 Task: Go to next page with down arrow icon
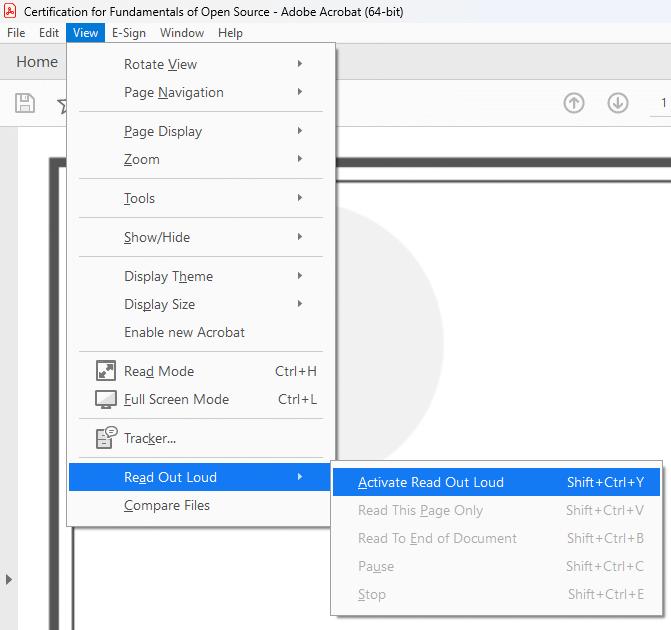[x=618, y=103]
